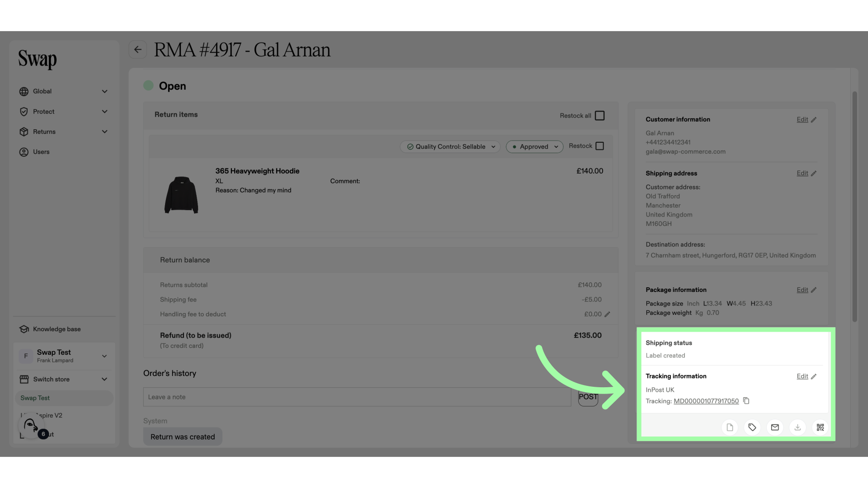The image size is (868, 488).
Task: Click the QR code icon
Action: point(820,427)
